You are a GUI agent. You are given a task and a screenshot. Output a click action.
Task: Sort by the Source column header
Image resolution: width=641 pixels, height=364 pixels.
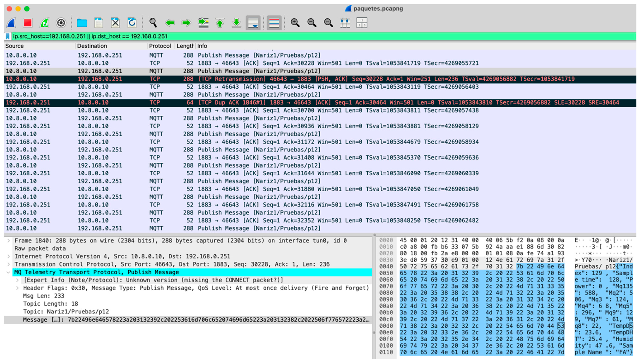(x=14, y=46)
